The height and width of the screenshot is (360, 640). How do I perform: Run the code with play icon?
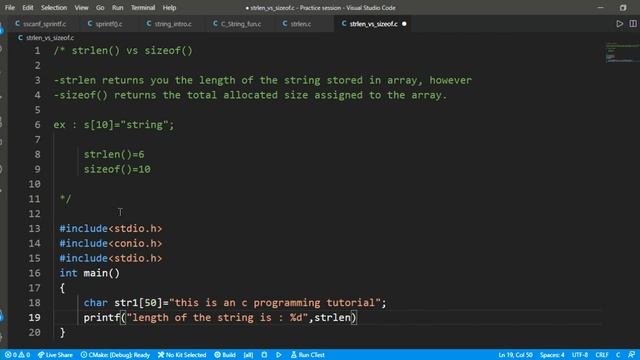click(x=620, y=24)
